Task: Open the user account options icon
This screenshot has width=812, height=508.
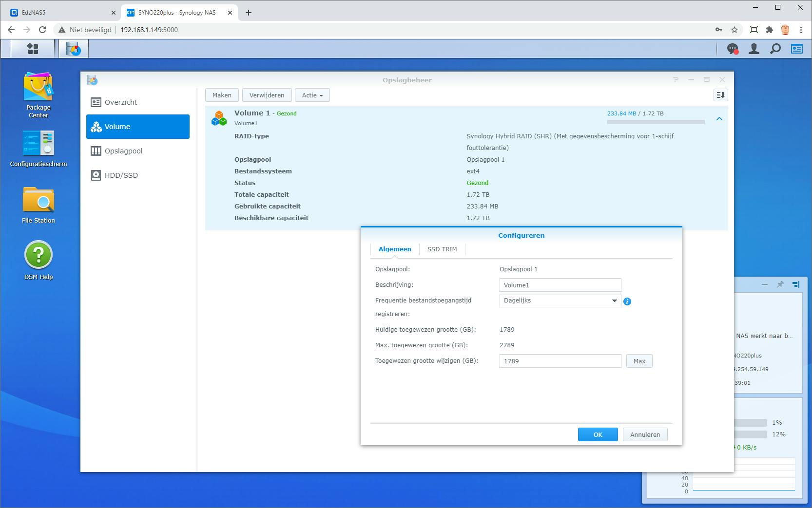Action: tap(754, 49)
